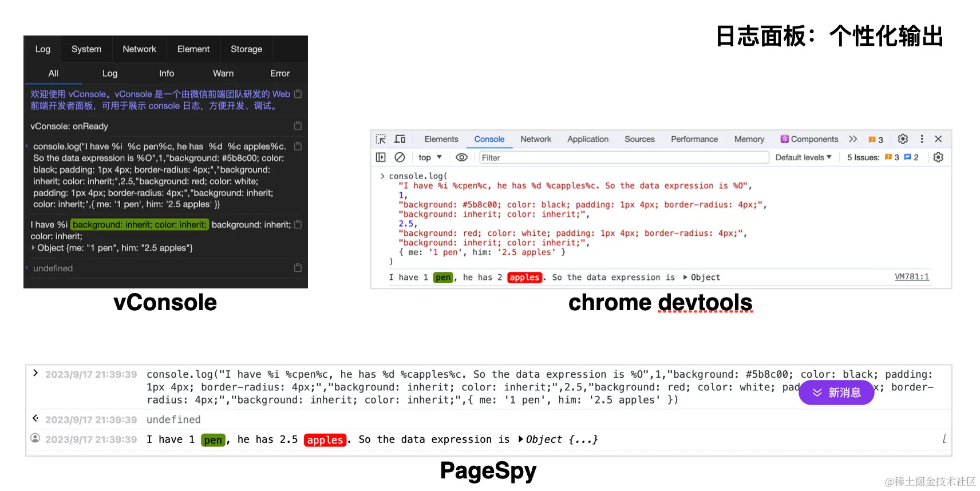The height and width of the screenshot is (491, 980).
Task: Click red 'apples' styled label in DevTools
Action: point(524,278)
